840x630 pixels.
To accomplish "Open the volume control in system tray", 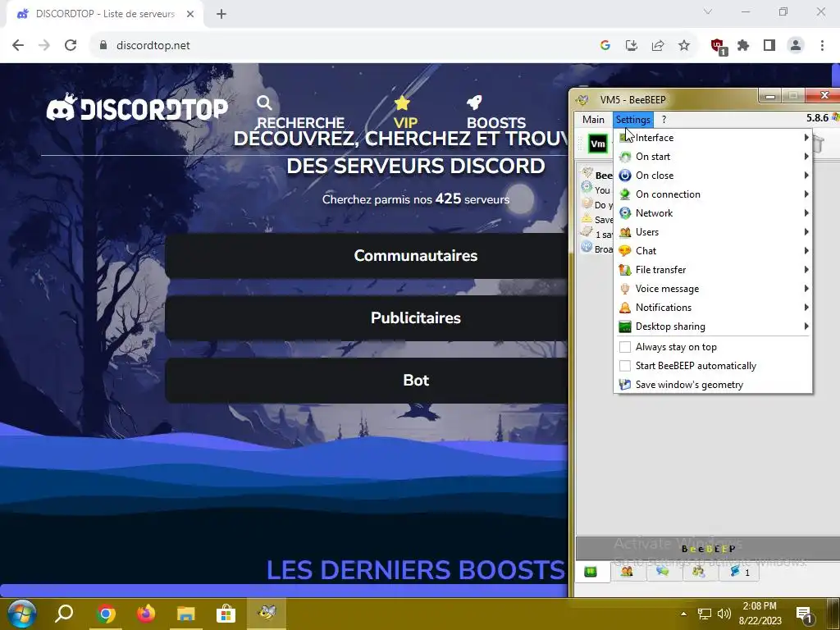I will pyautogui.click(x=724, y=614).
